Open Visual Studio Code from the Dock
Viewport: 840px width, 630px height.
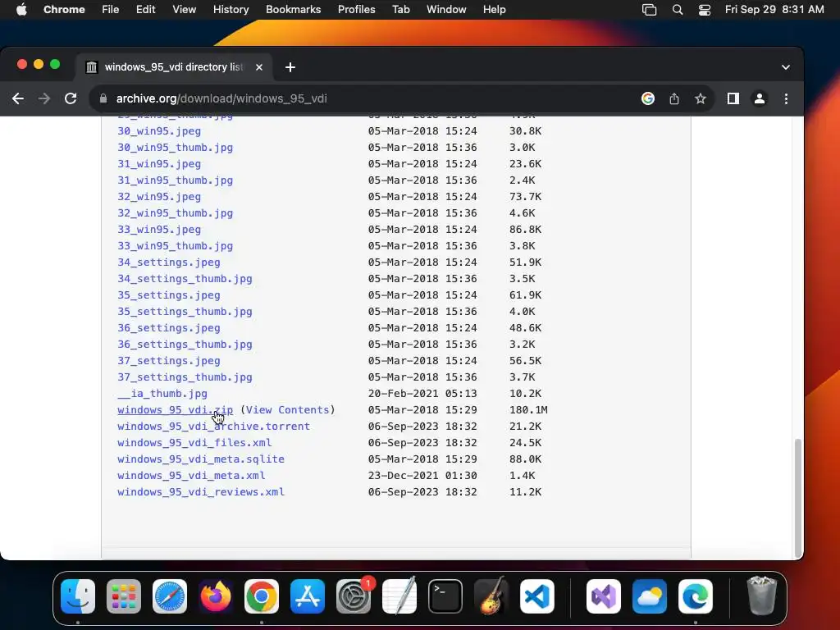[x=536, y=596]
